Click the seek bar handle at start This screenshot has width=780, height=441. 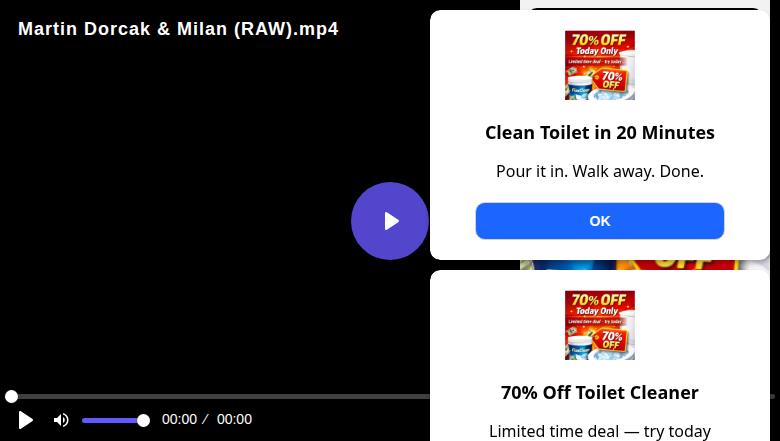click(11, 396)
